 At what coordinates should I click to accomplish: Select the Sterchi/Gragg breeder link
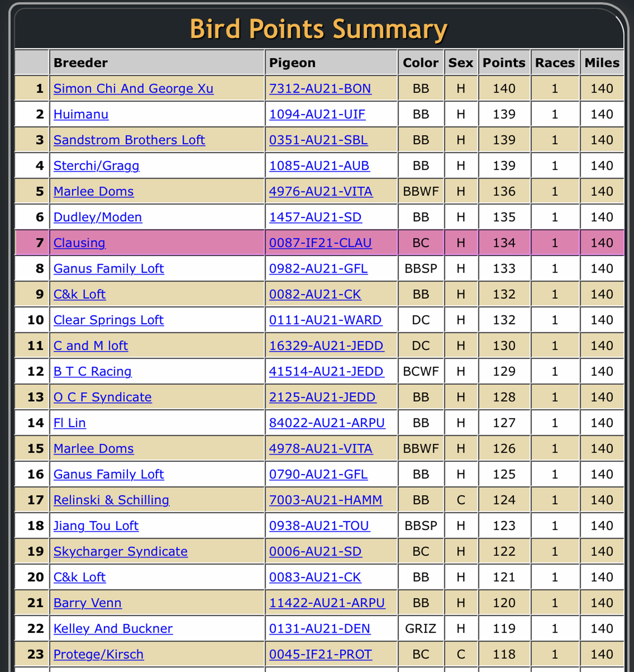(x=96, y=166)
